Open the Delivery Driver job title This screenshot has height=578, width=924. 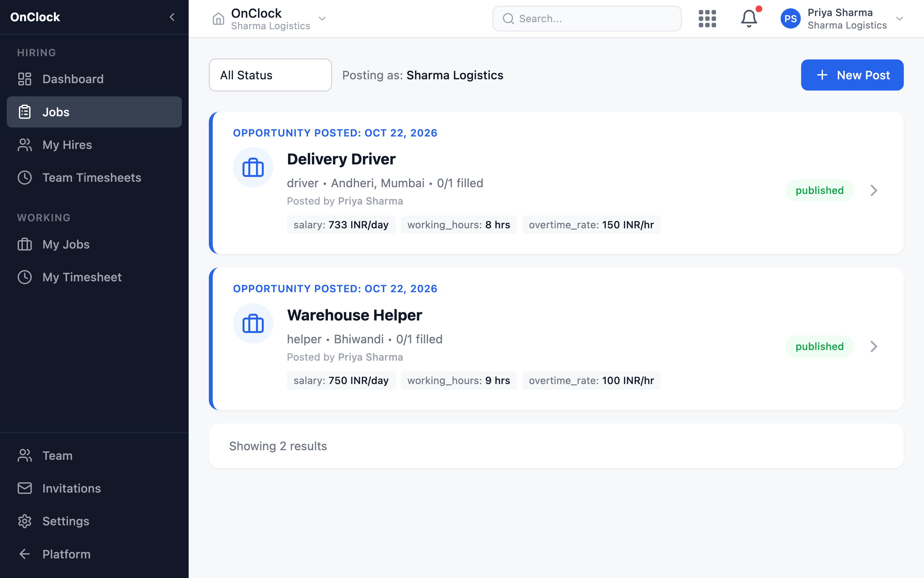click(x=341, y=159)
